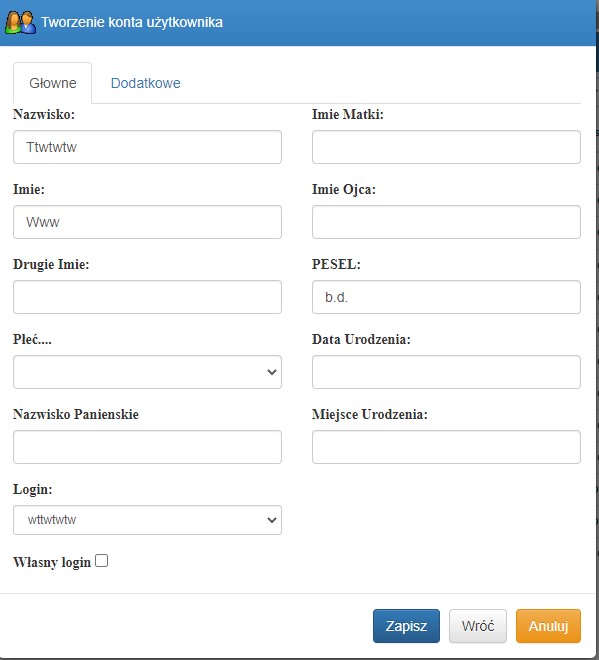599x660 pixels.
Task: Click the Login dropdown's chevron arrow
Action: pyautogui.click(x=272, y=520)
